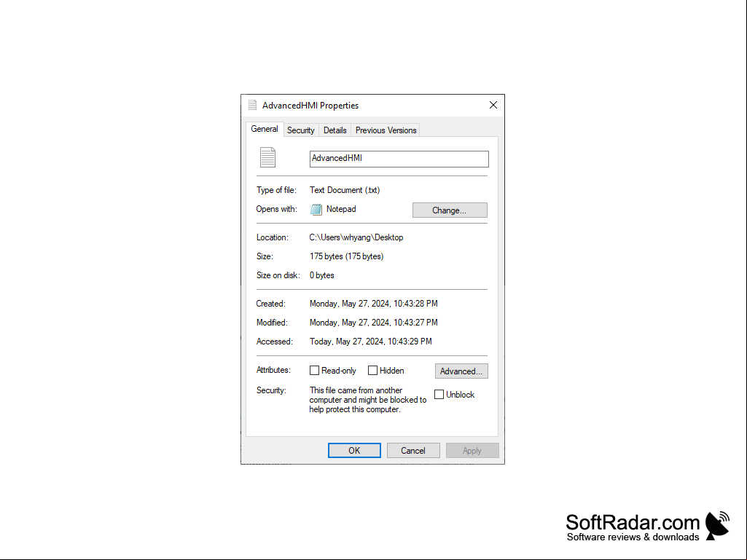Click the Cancel button
Image resolution: width=747 pixels, height=560 pixels.
pyautogui.click(x=413, y=451)
